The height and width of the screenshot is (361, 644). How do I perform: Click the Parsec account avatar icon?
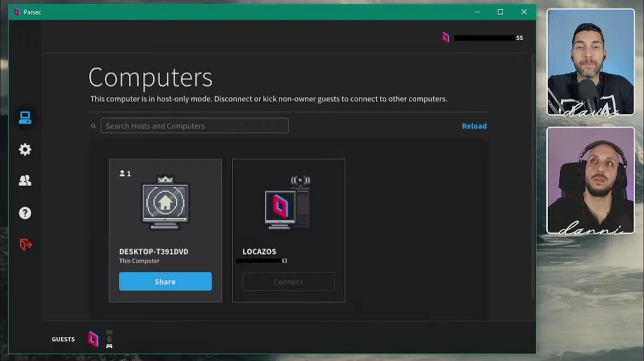[445, 38]
